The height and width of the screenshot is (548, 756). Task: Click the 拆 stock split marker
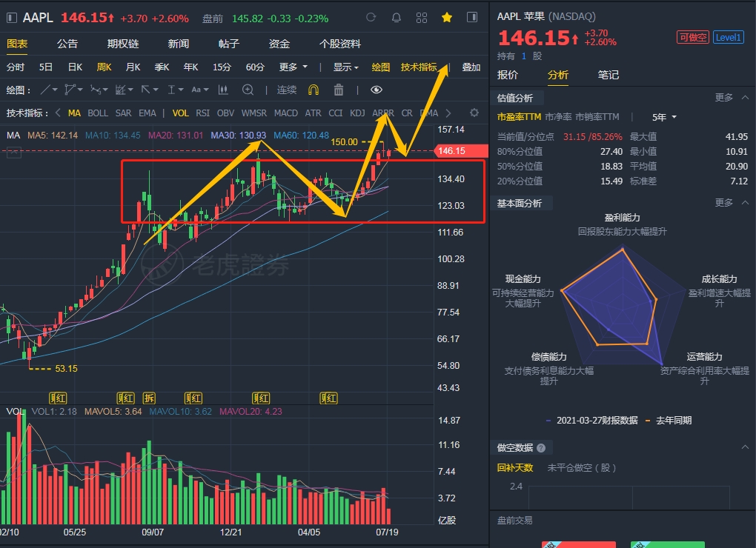150,398
